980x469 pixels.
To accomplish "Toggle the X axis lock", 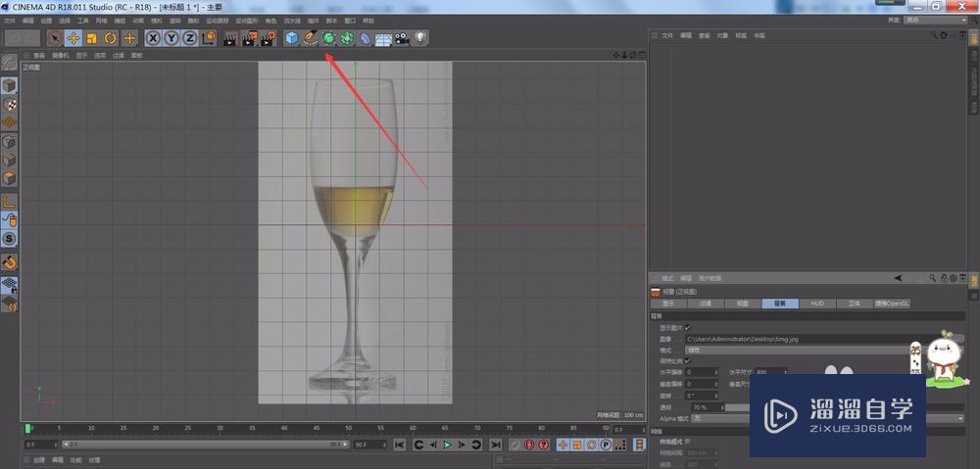I will click(x=153, y=38).
